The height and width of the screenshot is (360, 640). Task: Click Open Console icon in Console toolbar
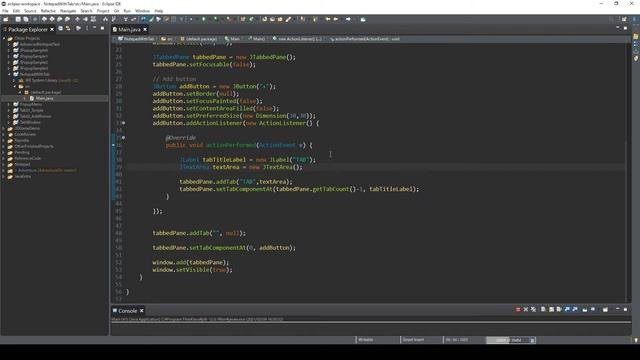point(605,310)
